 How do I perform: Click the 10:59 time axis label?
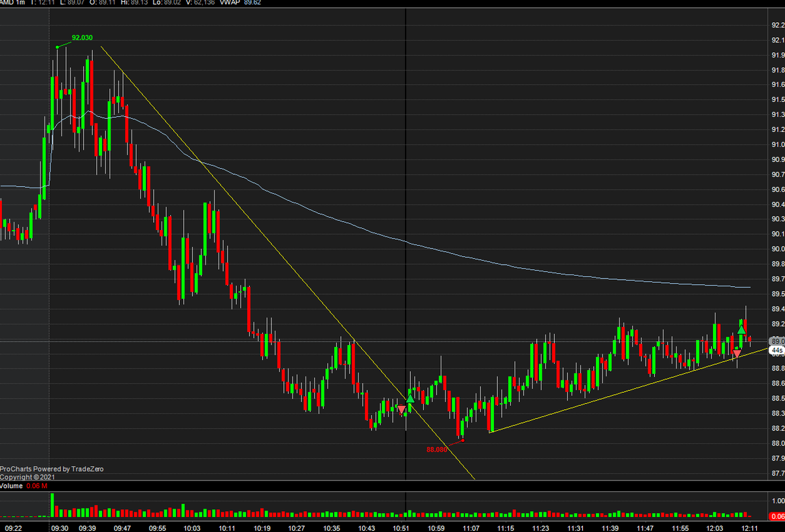(436, 527)
